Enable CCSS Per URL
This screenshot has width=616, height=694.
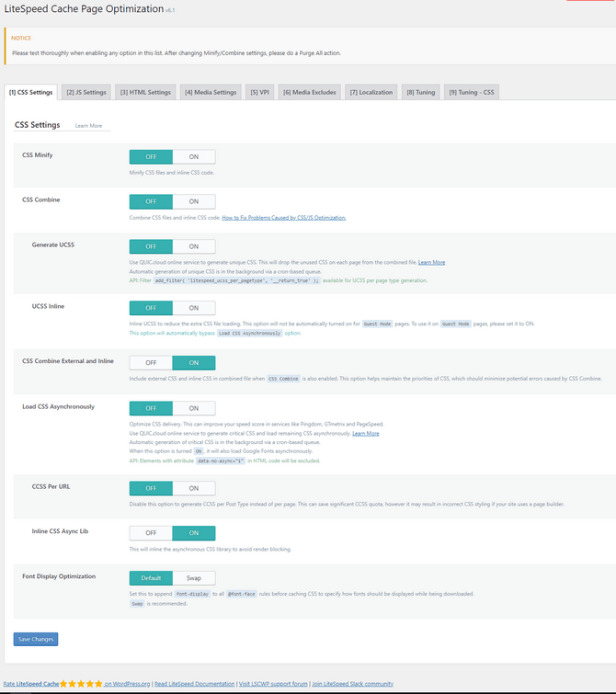coord(194,487)
